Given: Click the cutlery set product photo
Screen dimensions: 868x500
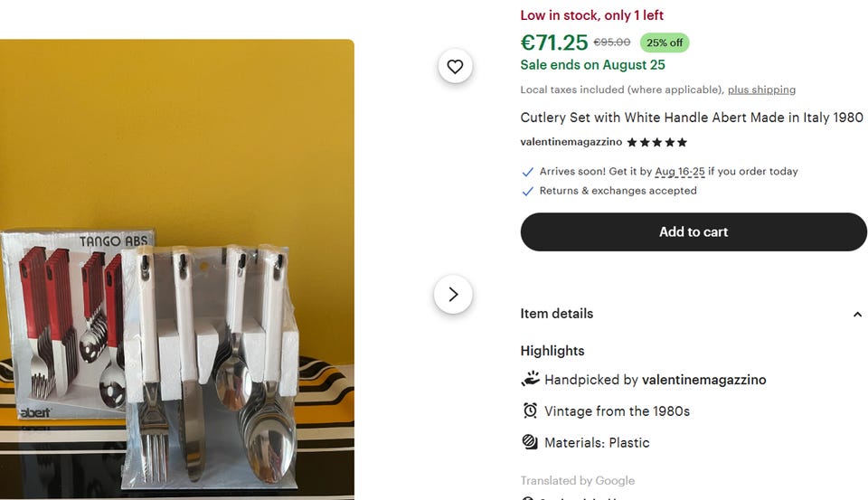Looking at the screenshot, I should 177,269.
